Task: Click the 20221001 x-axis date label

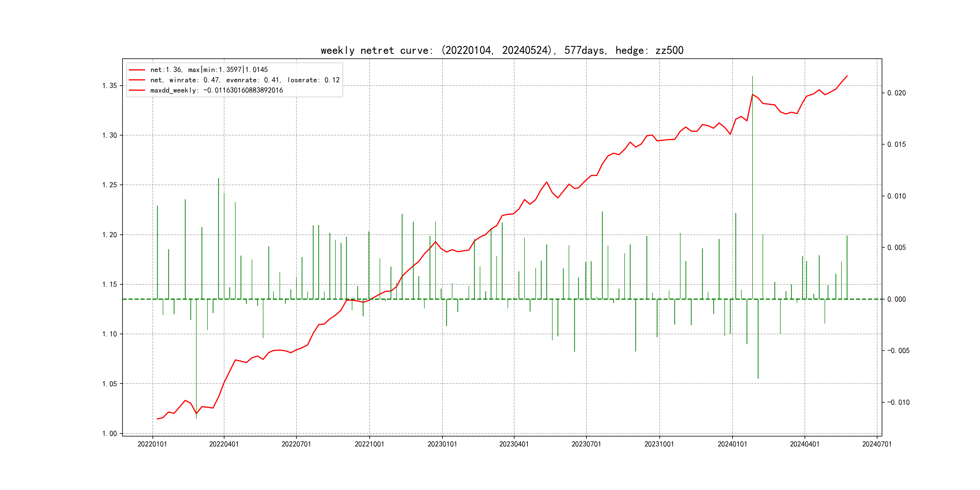Action: [369, 444]
